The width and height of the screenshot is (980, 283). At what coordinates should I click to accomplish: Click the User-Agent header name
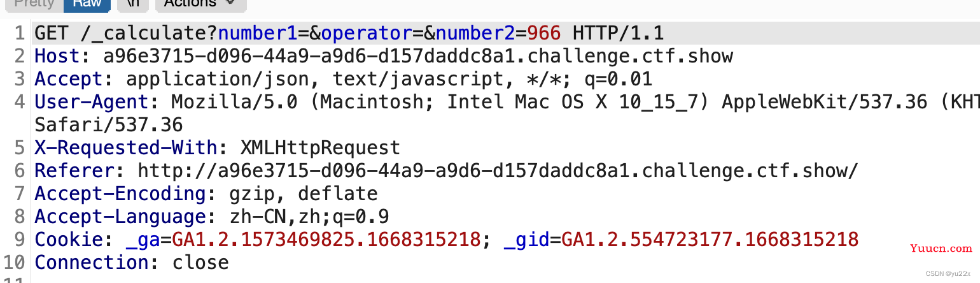pyautogui.click(x=92, y=102)
